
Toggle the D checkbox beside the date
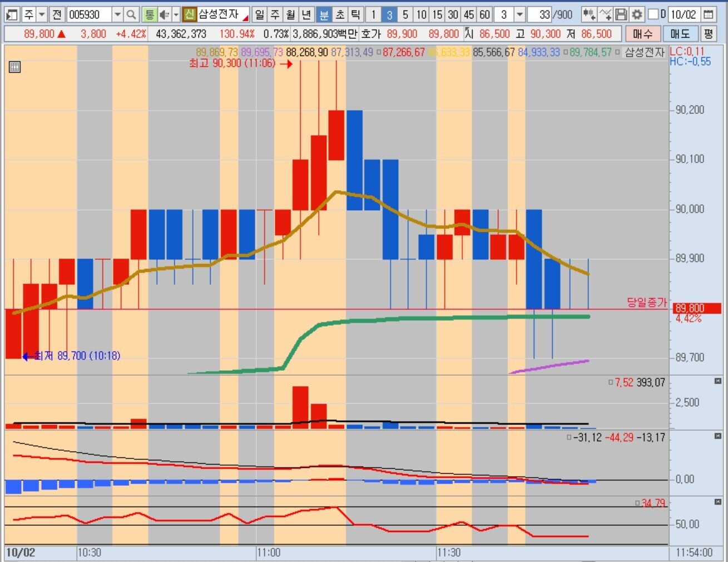(654, 14)
